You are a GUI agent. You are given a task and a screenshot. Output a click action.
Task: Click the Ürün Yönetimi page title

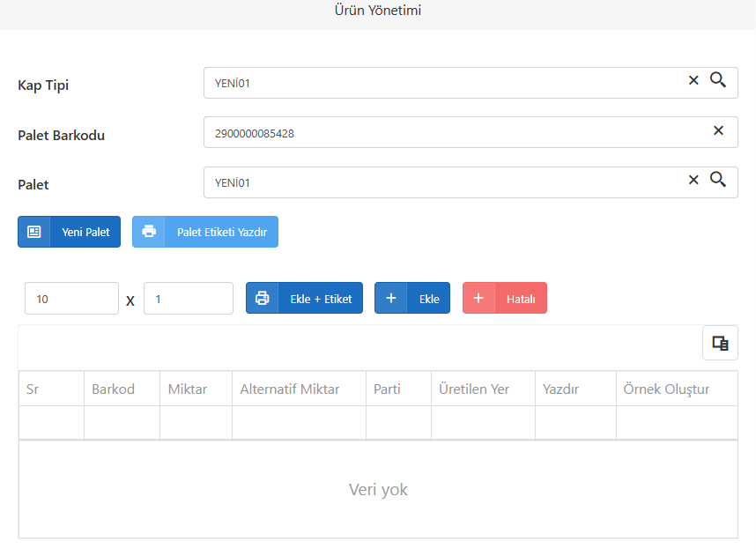click(x=378, y=10)
